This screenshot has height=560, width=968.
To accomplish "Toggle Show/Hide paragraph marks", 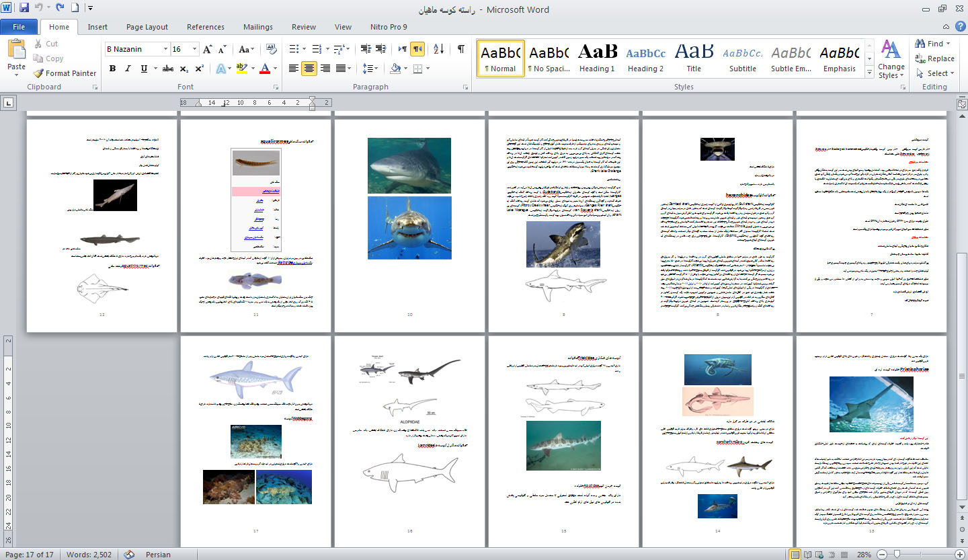I will (460, 49).
